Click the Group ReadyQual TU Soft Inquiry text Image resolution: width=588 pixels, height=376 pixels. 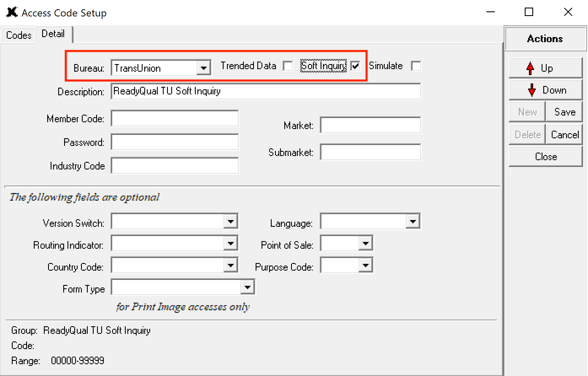(81, 330)
